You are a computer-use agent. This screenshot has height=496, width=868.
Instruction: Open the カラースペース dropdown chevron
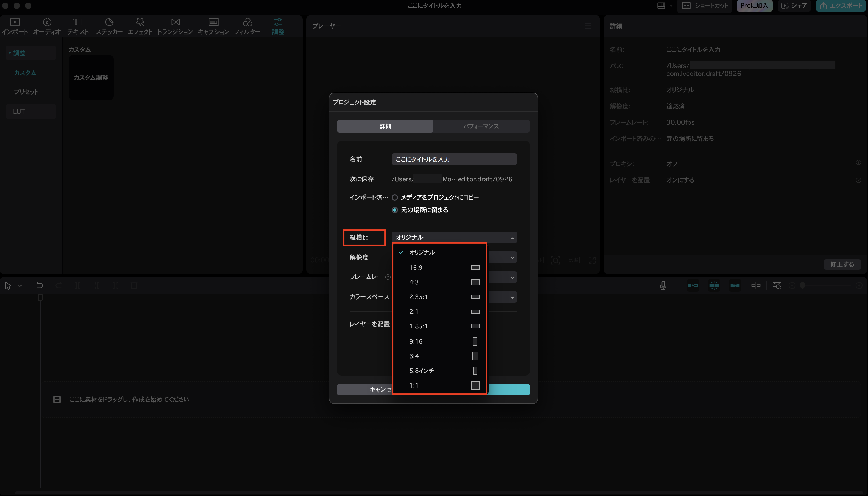[x=512, y=297]
